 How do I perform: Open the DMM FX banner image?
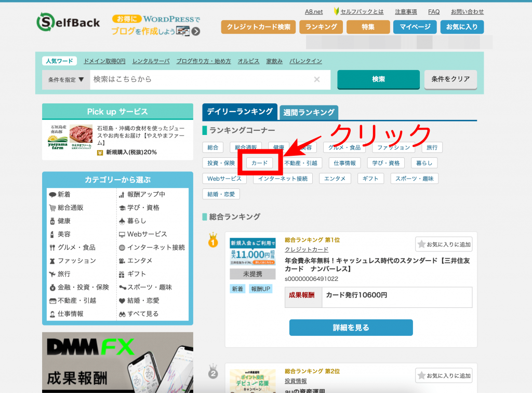click(117, 362)
